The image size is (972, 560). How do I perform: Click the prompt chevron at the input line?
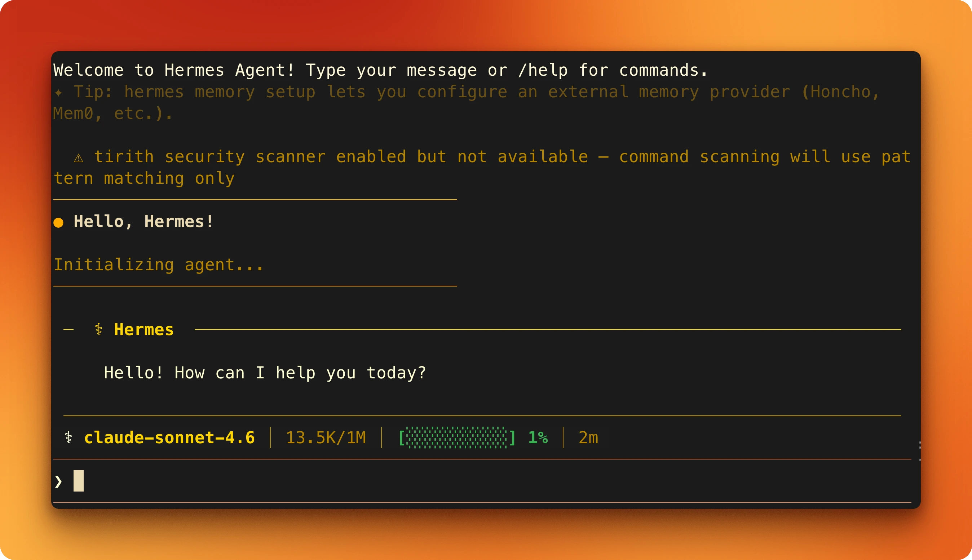pos(58,481)
